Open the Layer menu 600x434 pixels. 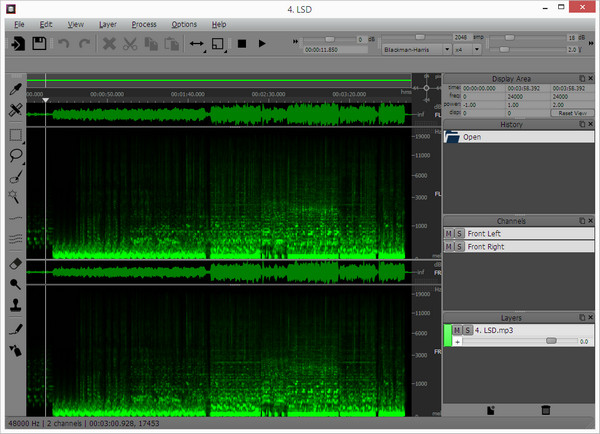[x=107, y=23]
